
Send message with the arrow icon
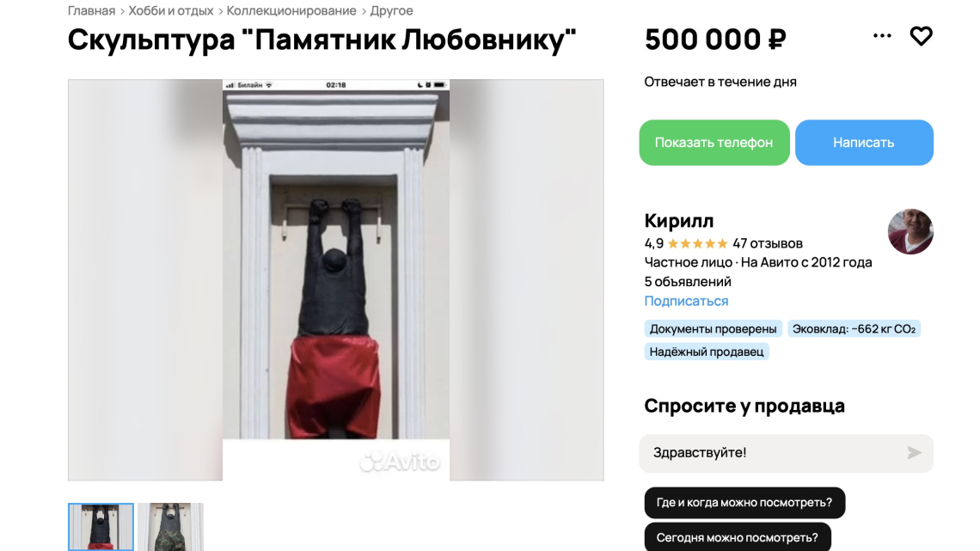click(914, 453)
